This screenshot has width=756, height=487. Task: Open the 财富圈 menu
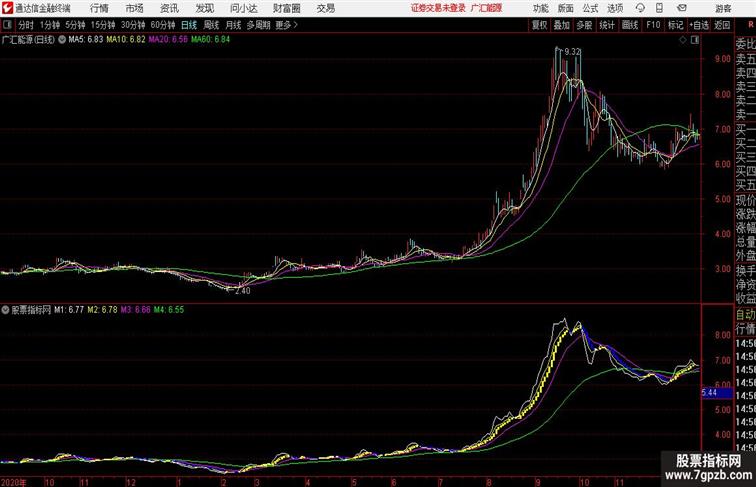click(x=286, y=8)
